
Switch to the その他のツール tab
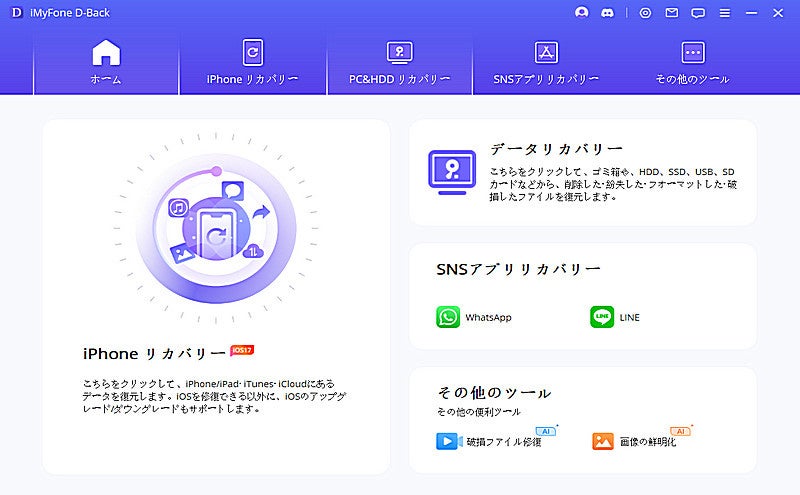tap(692, 63)
